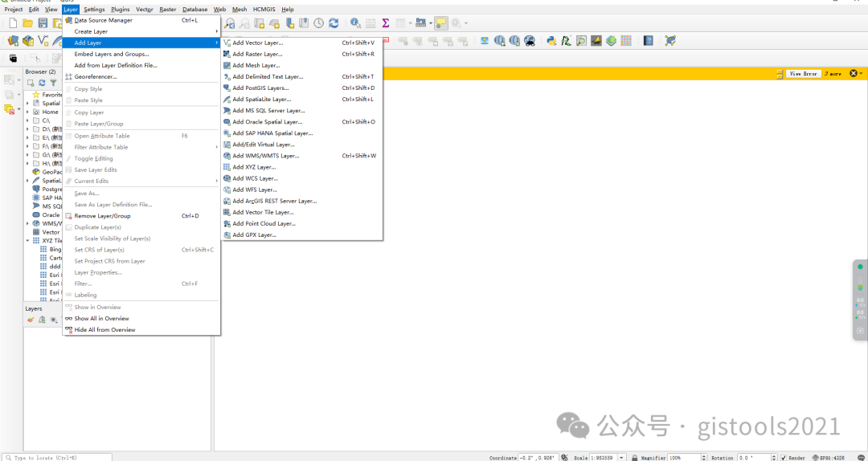This screenshot has height=461, width=868.
Task: Select the Identify Features tool
Action: [x=355, y=23]
